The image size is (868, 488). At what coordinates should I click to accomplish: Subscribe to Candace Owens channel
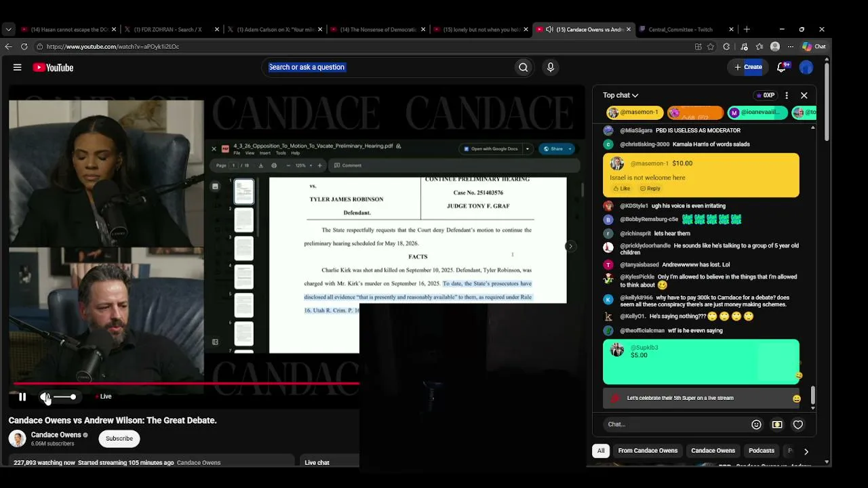click(119, 439)
